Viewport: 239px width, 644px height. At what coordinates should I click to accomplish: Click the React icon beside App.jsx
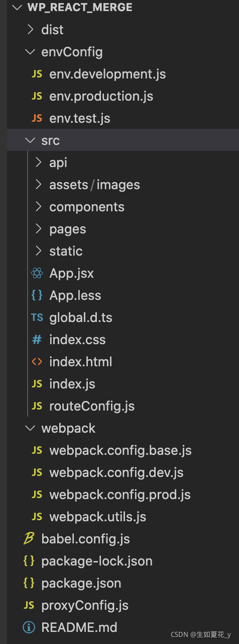click(37, 273)
